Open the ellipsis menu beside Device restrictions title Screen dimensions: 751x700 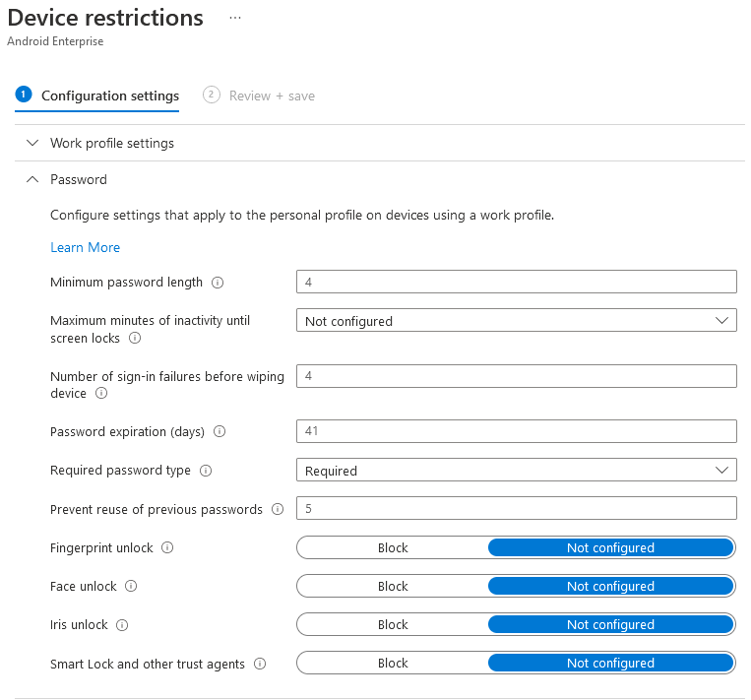click(x=235, y=18)
